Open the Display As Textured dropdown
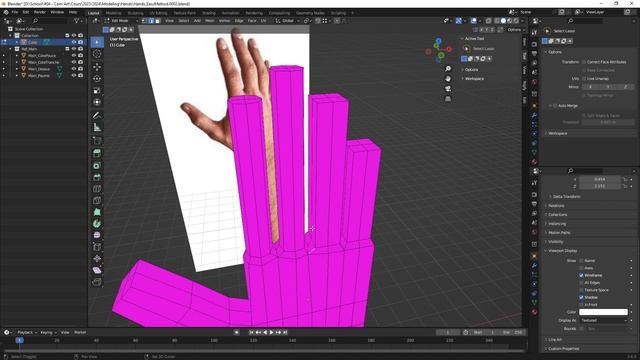This screenshot has width=640, height=360. click(603, 320)
